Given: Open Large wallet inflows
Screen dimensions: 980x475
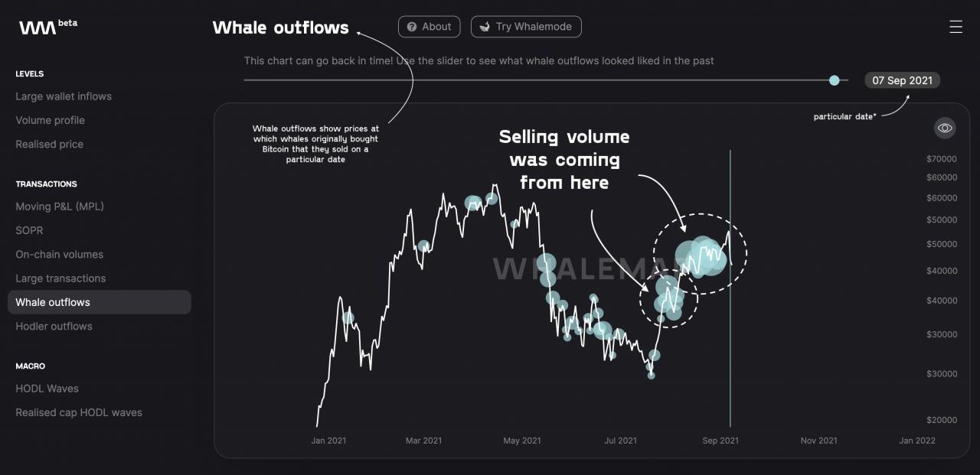Looking at the screenshot, I should click(x=64, y=96).
